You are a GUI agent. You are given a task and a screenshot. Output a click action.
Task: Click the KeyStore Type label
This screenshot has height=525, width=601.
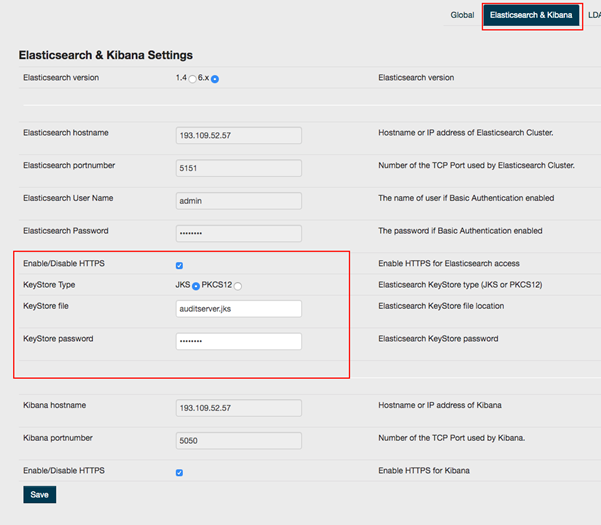[x=49, y=285]
